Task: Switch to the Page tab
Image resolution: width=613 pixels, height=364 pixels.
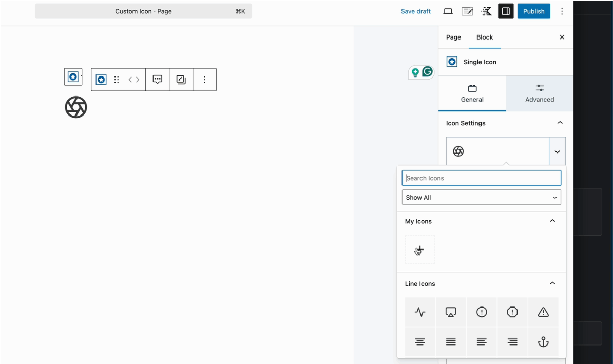Action: 453,37
